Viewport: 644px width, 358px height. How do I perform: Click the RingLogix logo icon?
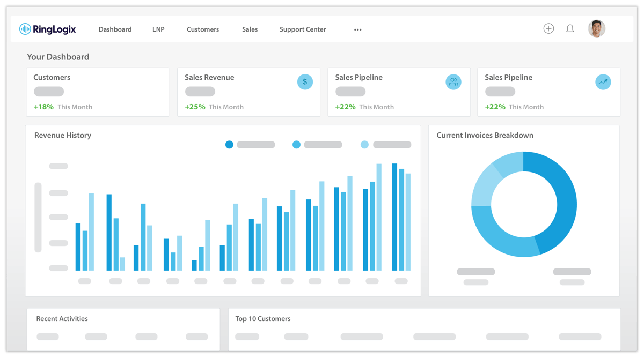[x=25, y=29]
